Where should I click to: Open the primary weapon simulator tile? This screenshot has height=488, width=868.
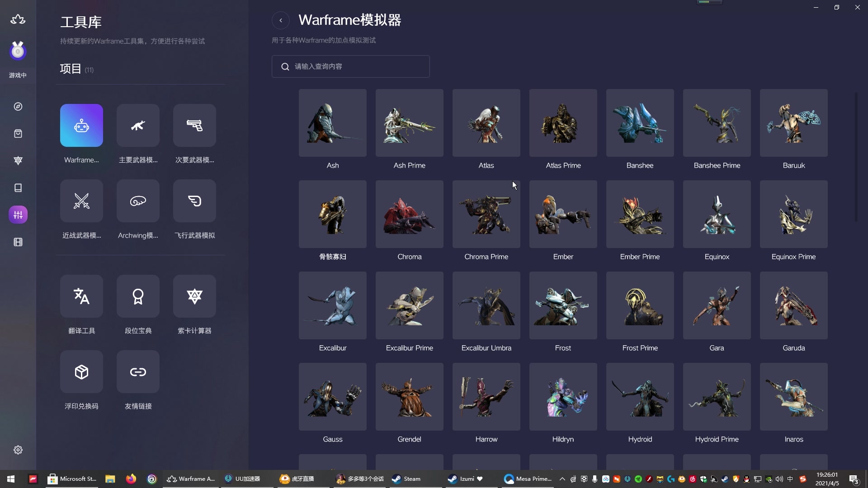[138, 125]
